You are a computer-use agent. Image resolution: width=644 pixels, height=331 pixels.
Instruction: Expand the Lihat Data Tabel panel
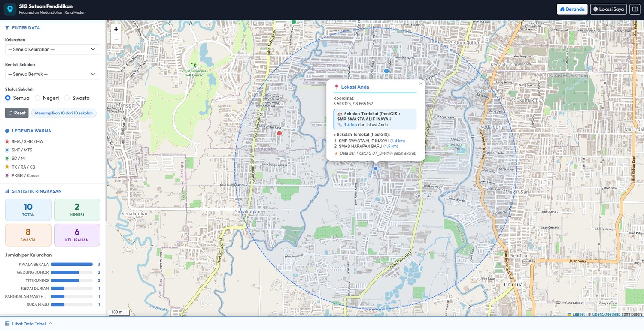(29, 324)
